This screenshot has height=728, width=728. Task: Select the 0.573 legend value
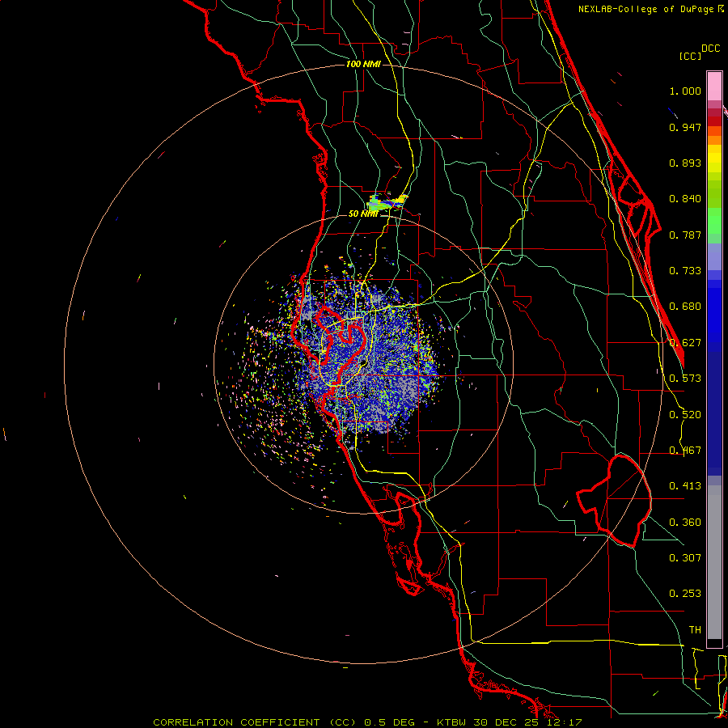click(685, 379)
